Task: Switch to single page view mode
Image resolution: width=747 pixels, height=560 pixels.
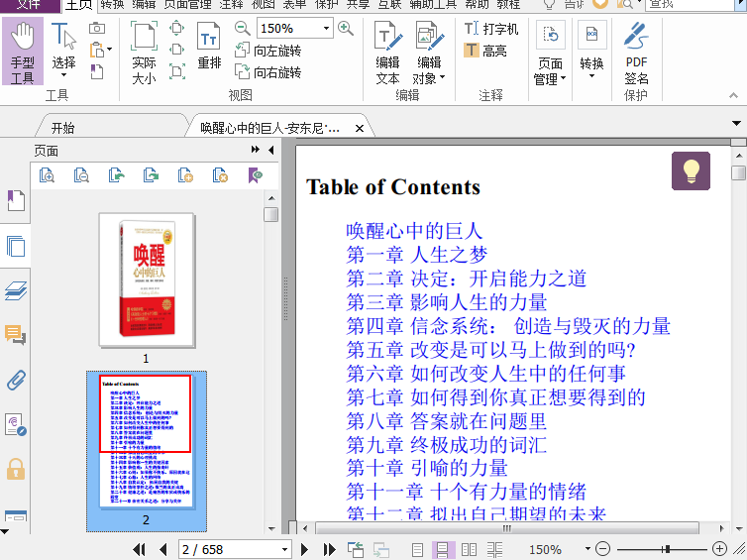Action: click(x=418, y=549)
